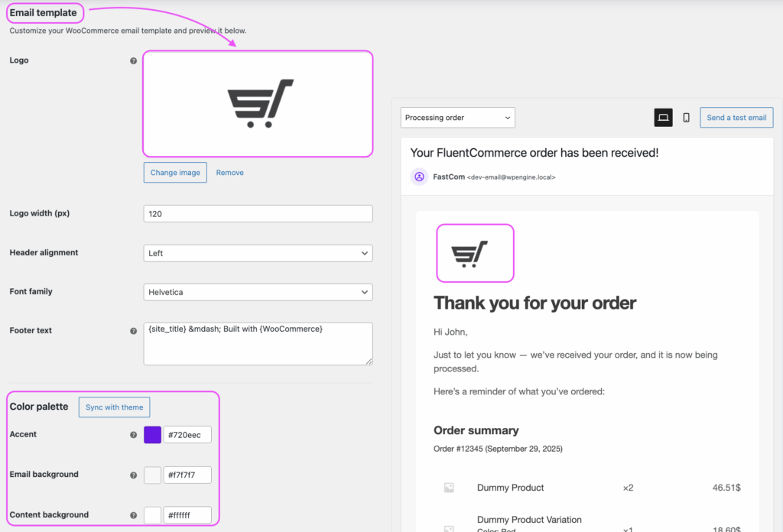Switch to desktop preview mode
Screen dimensions: 783x532
(663, 118)
